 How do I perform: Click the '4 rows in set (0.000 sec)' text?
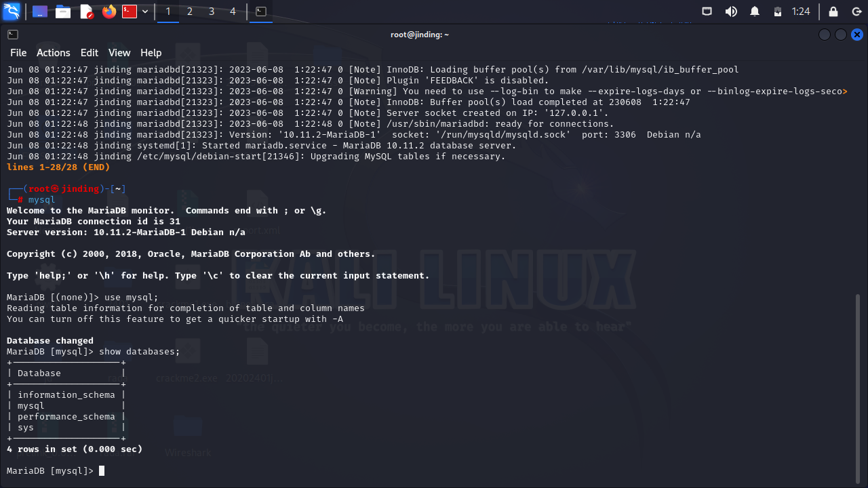[75, 449]
